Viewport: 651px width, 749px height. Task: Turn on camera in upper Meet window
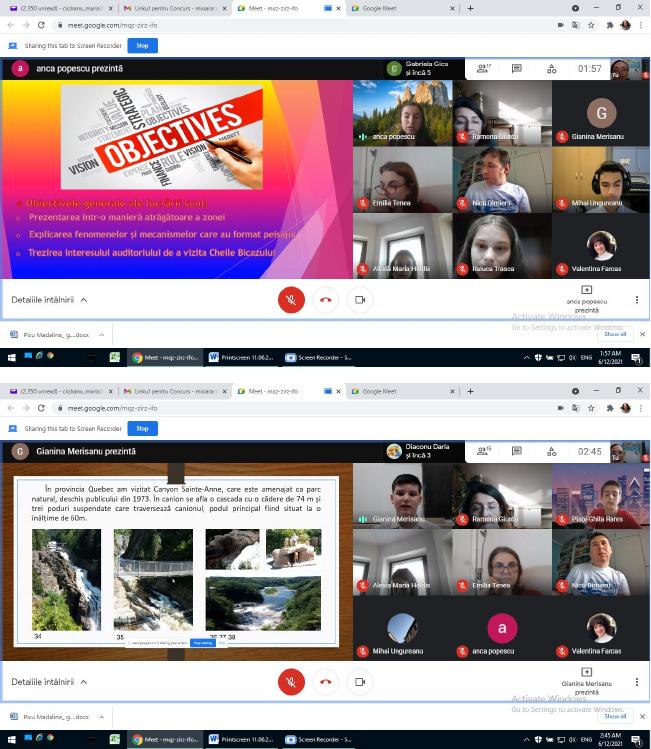point(360,300)
